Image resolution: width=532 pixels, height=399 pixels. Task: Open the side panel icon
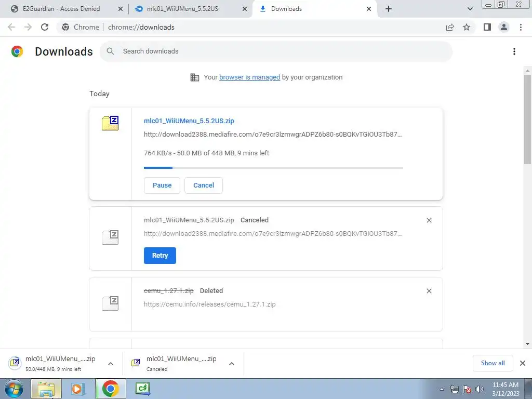pyautogui.click(x=487, y=27)
